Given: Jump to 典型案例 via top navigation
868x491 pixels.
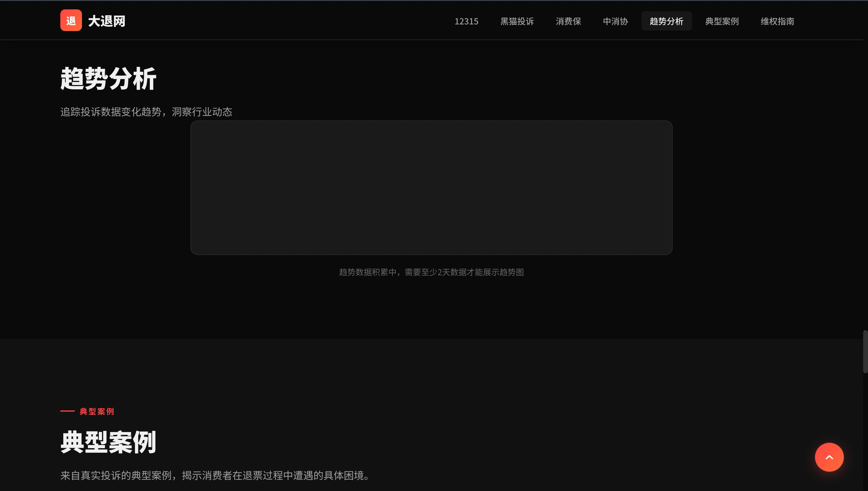Looking at the screenshot, I should (722, 21).
